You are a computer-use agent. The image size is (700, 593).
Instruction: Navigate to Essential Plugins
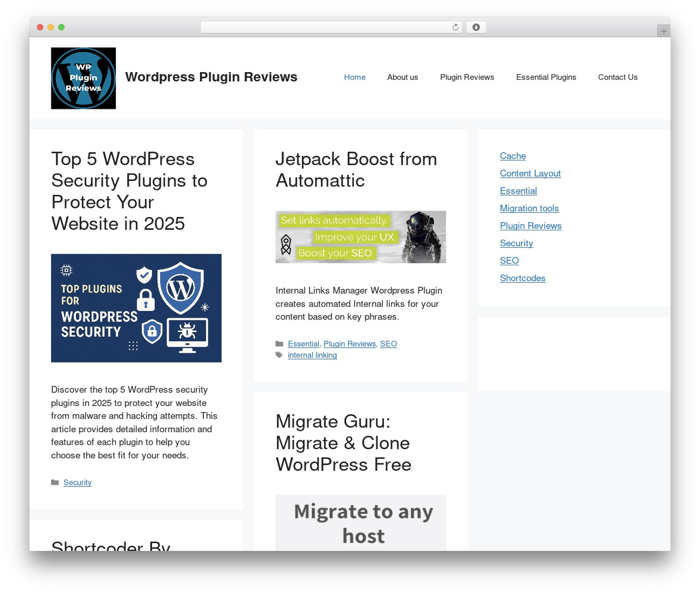(546, 77)
